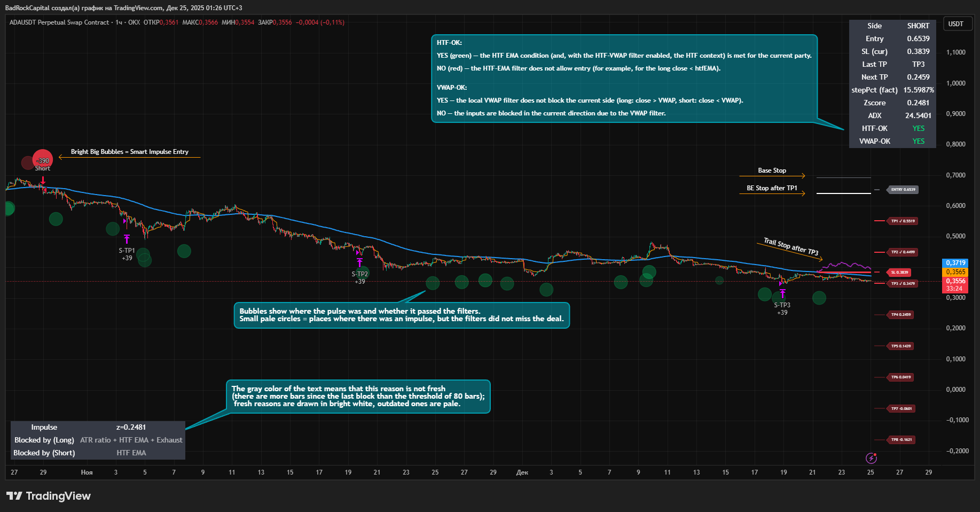Screen dimensions: 980x512
Task: Click the TP4 0.2459 level label
Action: (x=900, y=315)
